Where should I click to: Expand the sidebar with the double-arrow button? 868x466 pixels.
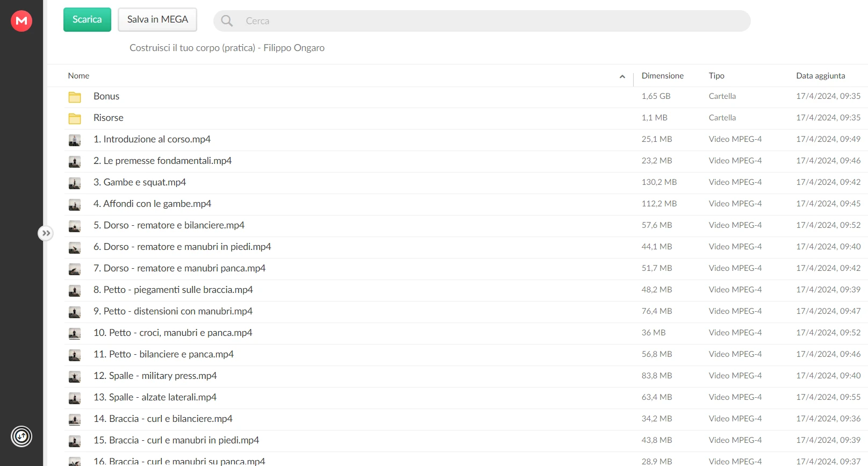[x=46, y=233]
